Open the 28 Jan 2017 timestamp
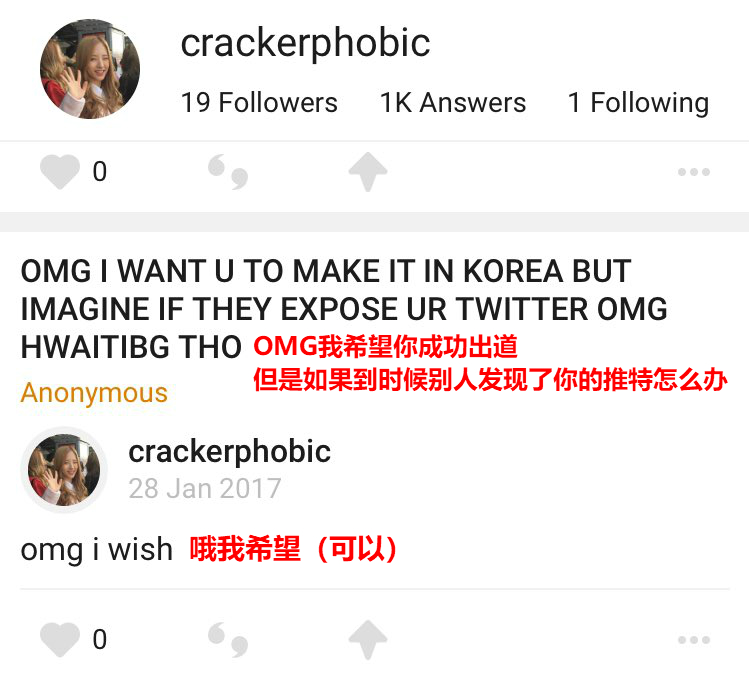 click(x=205, y=489)
